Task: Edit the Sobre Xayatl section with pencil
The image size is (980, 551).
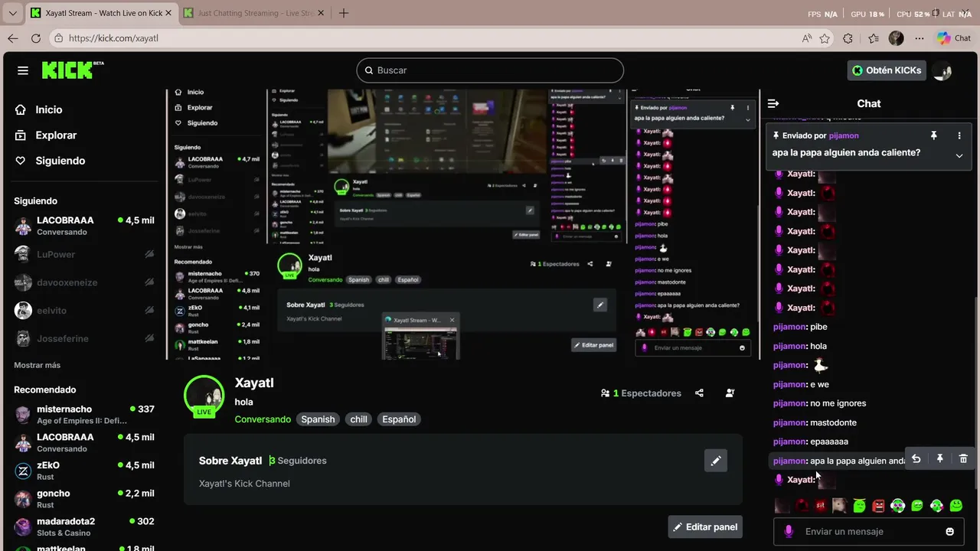Action: [716, 461]
